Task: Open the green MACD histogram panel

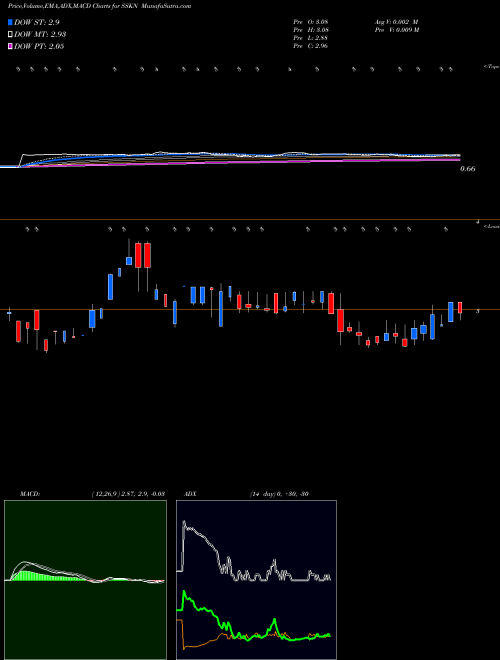Action: (85, 580)
